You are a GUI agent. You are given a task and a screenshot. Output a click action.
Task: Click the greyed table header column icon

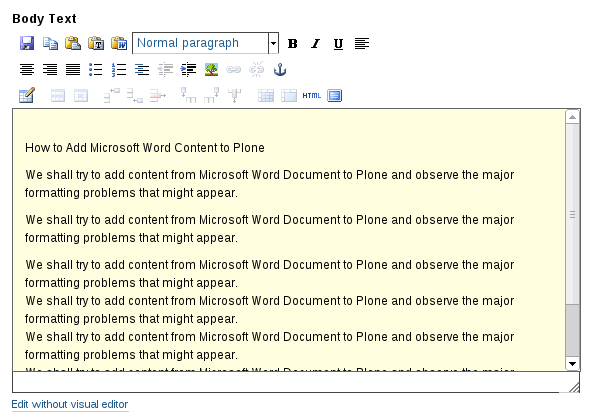pos(81,96)
